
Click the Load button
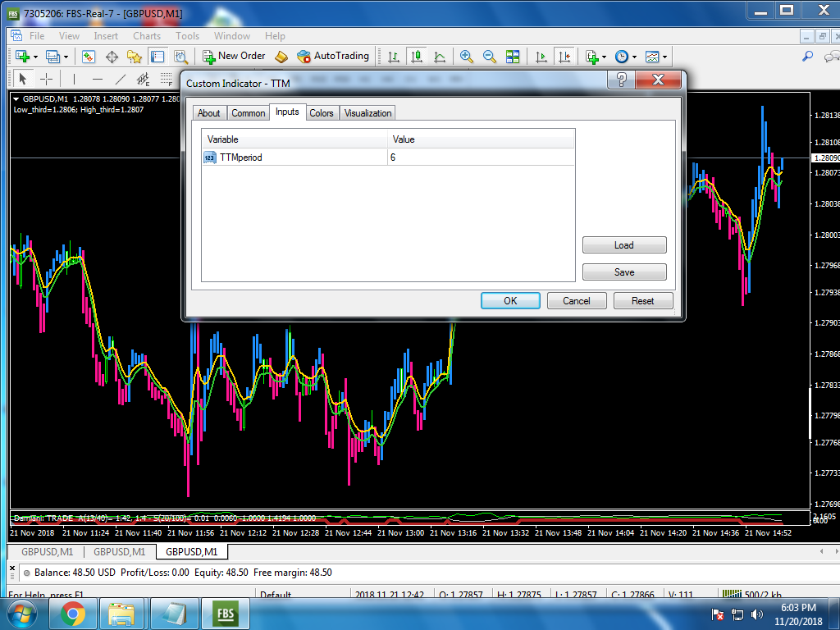[624, 244]
